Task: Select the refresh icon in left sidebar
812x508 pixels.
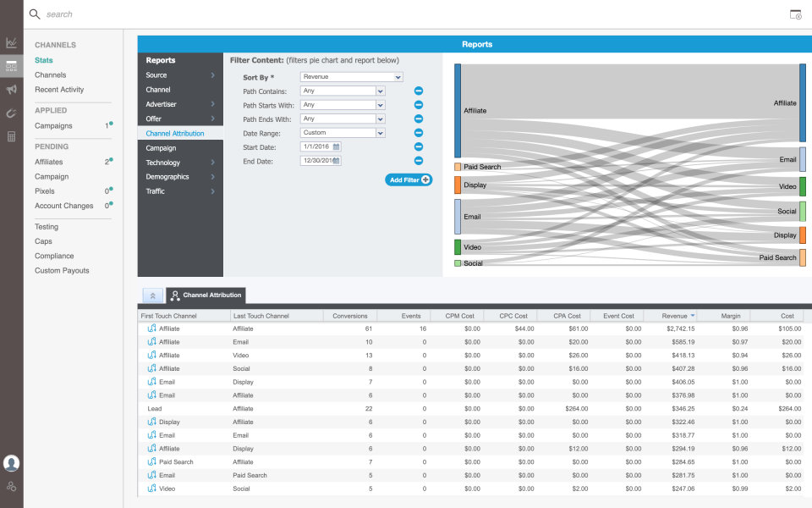Action: coord(12,113)
